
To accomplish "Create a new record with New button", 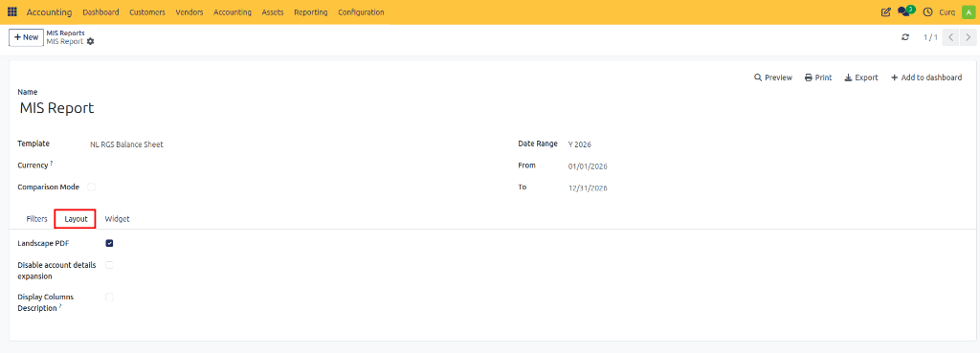I will 26,37.
